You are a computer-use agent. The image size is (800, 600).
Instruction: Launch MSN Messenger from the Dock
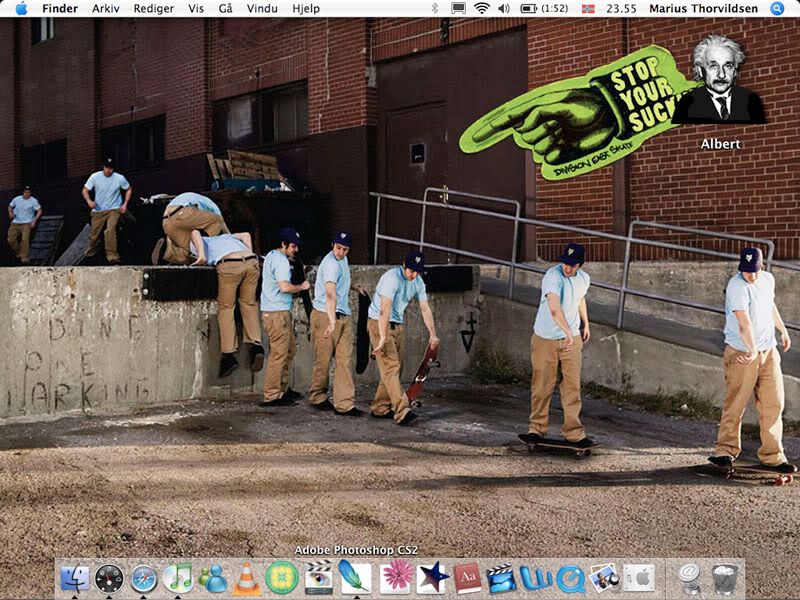coord(213,578)
